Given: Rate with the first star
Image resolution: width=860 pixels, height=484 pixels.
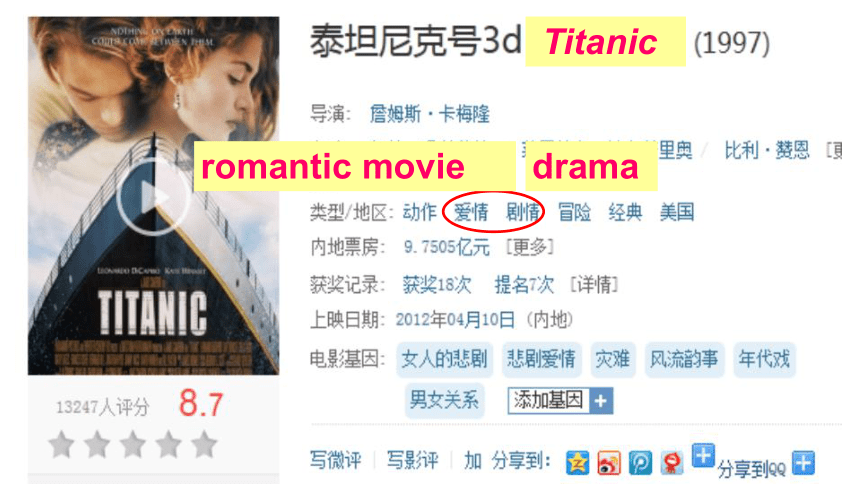Looking at the screenshot, I should pyautogui.click(x=61, y=444).
